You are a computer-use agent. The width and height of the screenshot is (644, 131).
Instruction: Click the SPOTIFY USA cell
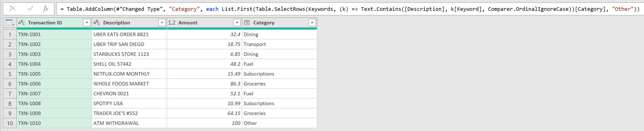129,103
